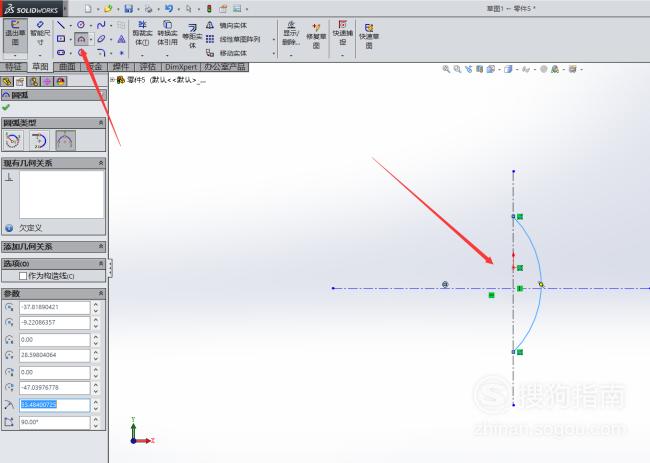Switch to the 草图 (Sketch) tab

click(40, 67)
